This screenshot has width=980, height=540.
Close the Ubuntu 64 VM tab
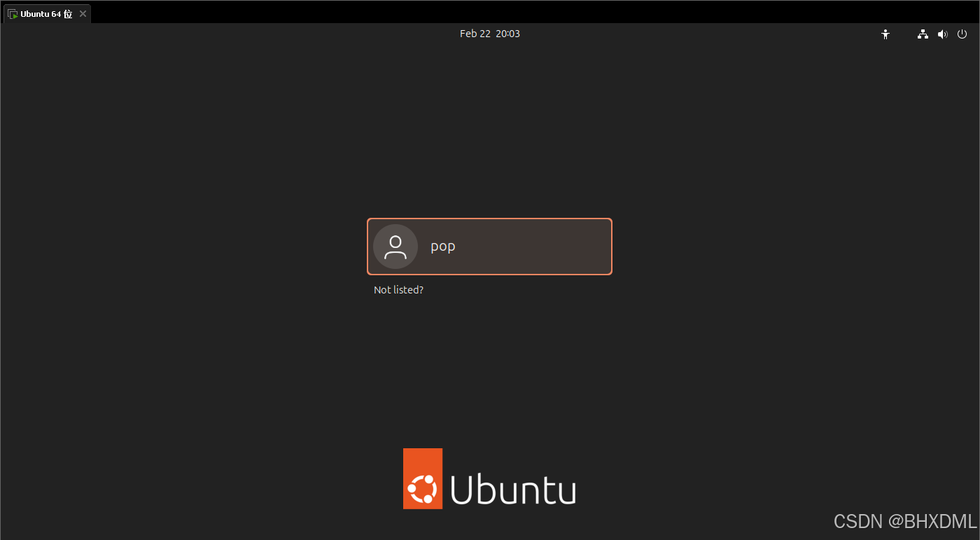(83, 14)
